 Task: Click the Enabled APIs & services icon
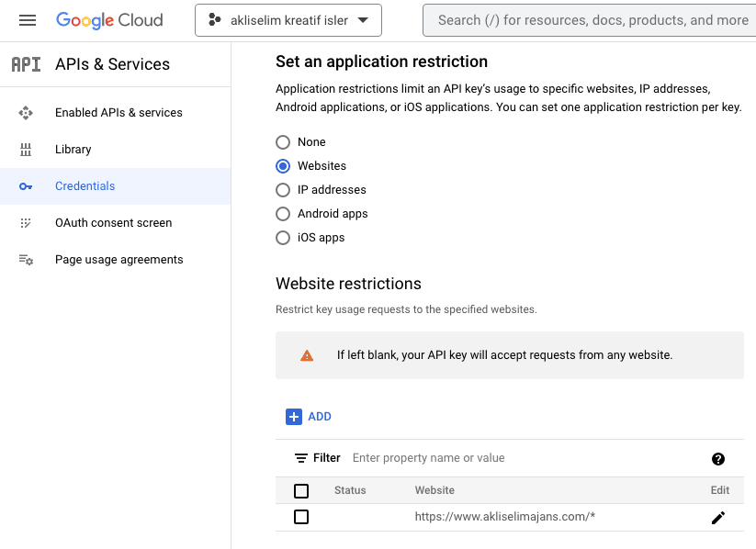pyautogui.click(x=26, y=113)
